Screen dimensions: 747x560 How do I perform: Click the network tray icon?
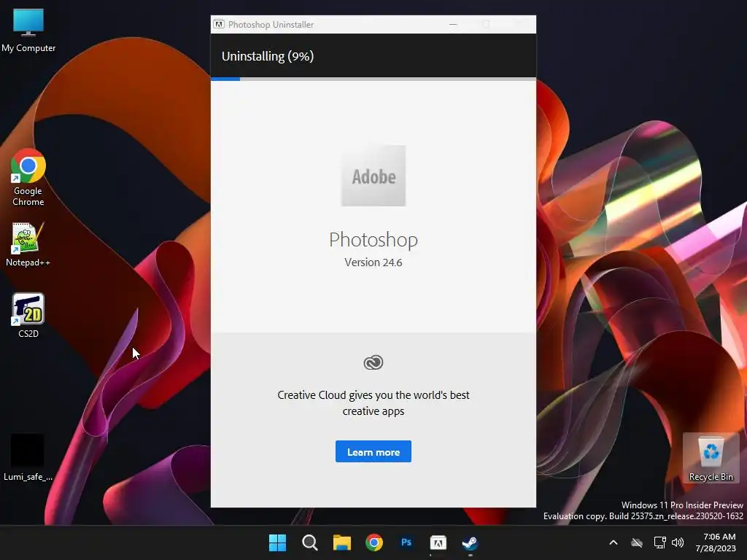pyautogui.click(x=659, y=542)
